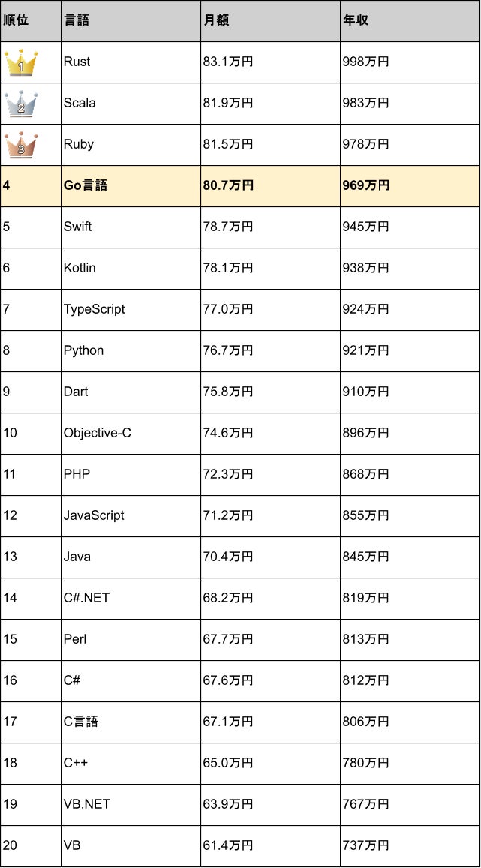Image resolution: width=481 pixels, height=868 pixels.
Task: Click the silver crown rank 2 icon
Action: (21, 104)
